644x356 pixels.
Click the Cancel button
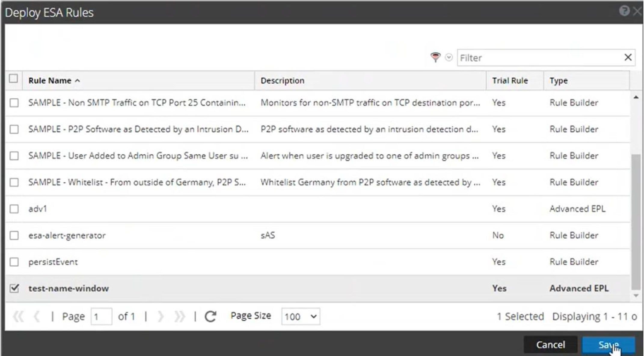point(550,345)
